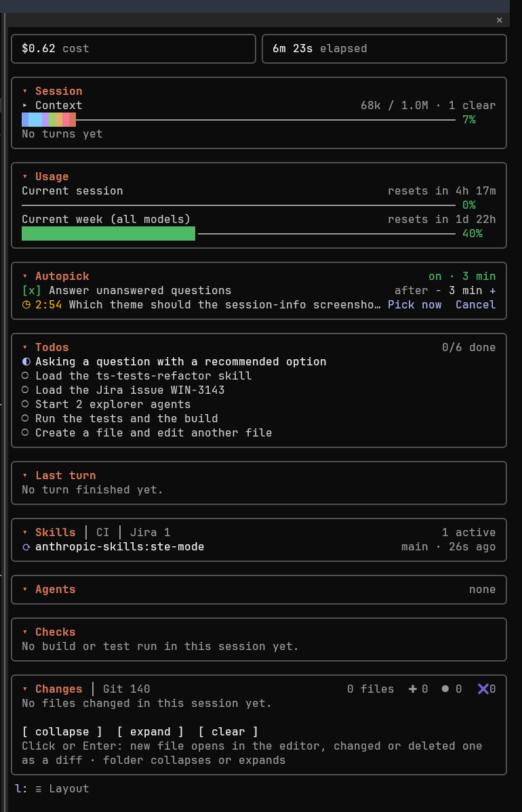The image size is (522, 812).
Task: Collapse the Session section
Action: pyautogui.click(x=25, y=91)
